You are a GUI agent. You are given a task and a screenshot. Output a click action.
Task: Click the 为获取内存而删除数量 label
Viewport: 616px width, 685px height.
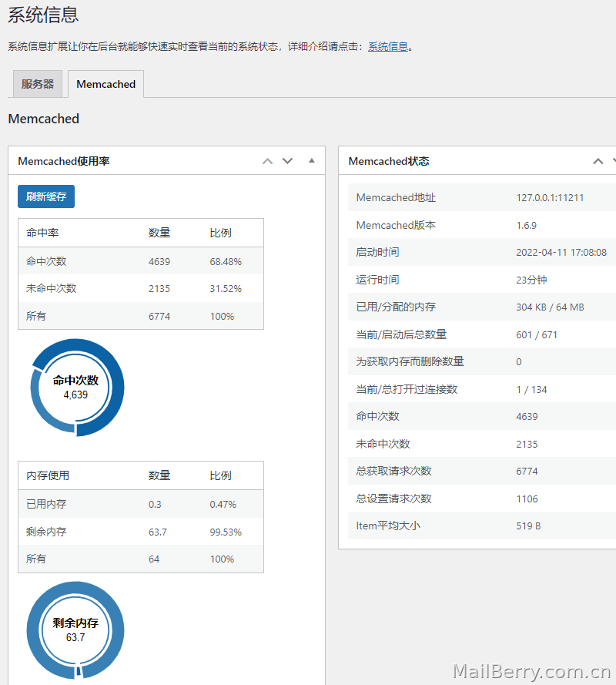[410, 361]
